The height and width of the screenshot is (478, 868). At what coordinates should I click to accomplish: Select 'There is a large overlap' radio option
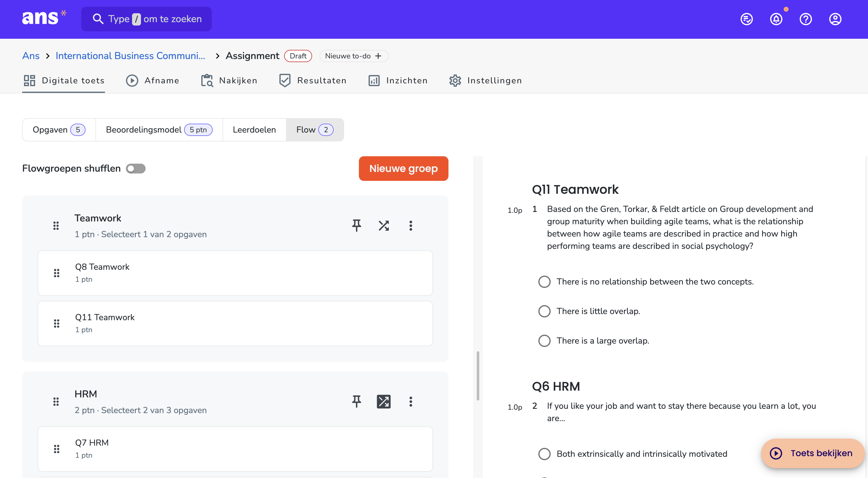tap(544, 341)
